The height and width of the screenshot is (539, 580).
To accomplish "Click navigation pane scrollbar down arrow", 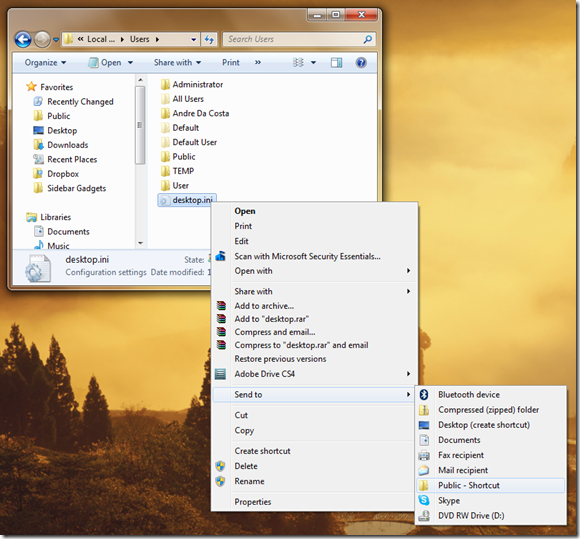I will [x=140, y=243].
